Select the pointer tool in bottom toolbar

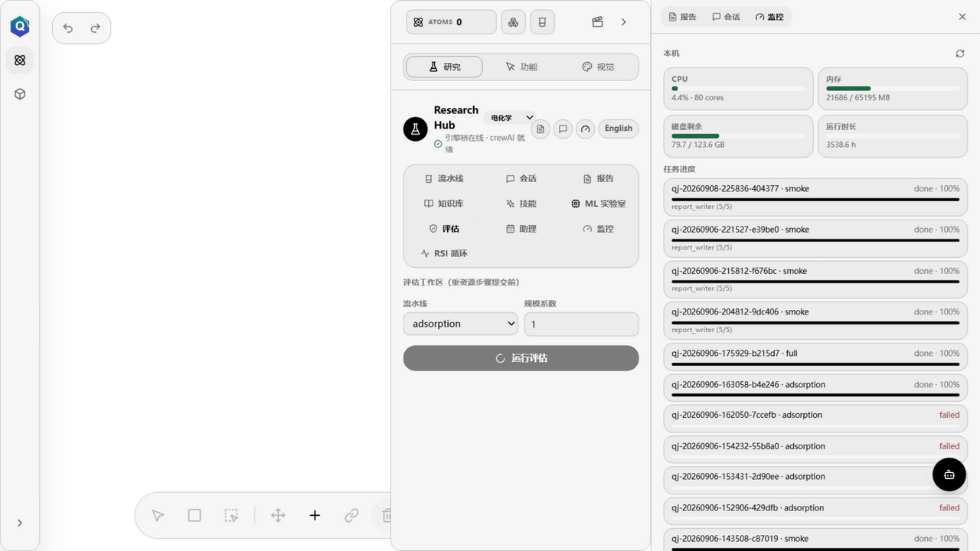point(158,516)
